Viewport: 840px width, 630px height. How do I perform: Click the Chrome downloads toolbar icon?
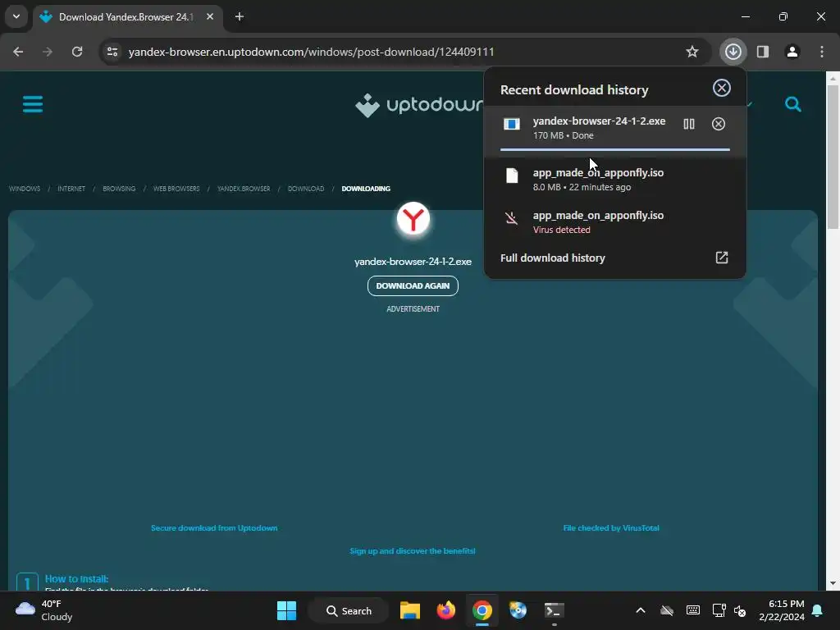(733, 52)
